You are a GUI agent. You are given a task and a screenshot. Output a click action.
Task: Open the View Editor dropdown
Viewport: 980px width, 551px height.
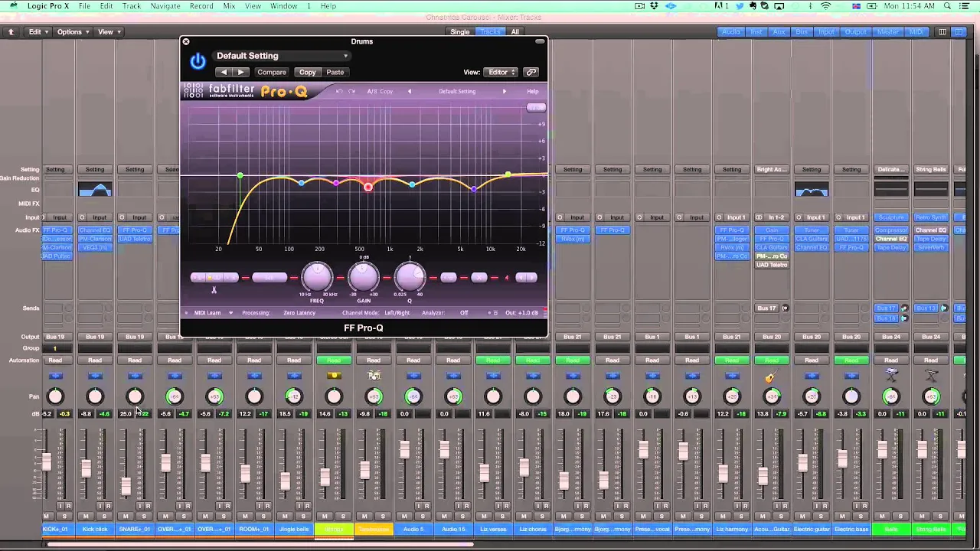point(502,72)
